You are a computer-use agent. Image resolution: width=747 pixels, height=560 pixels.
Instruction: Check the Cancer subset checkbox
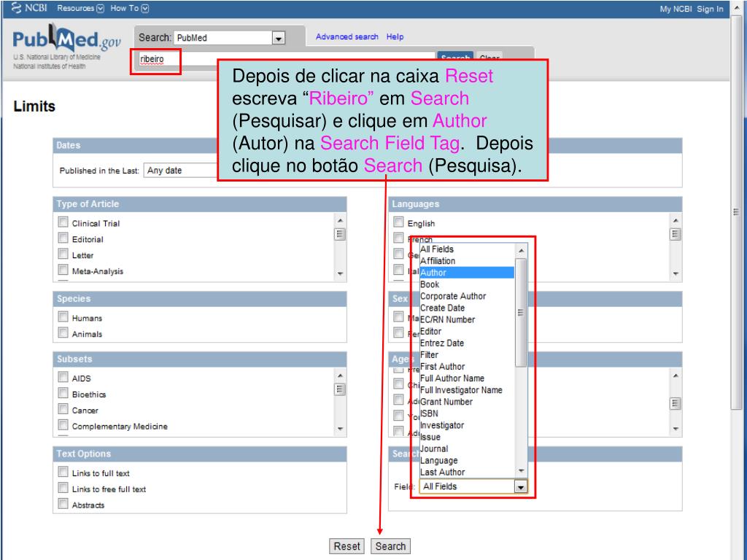tap(63, 408)
